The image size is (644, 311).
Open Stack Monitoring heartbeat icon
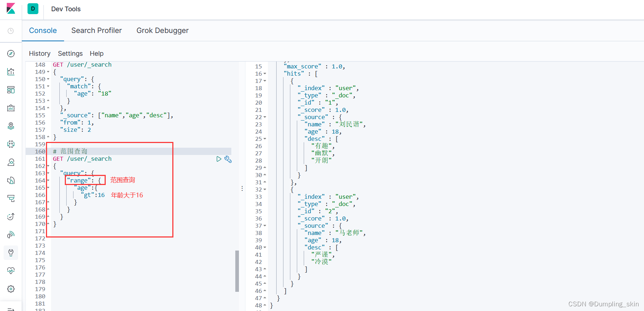tap(11, 271)
